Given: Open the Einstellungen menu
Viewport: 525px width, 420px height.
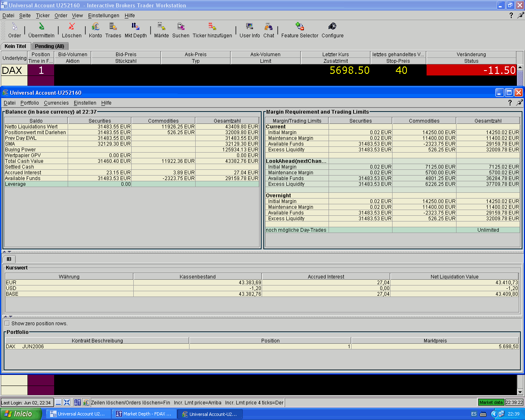Looking at the screenshot, I should (x=103, y=16).
